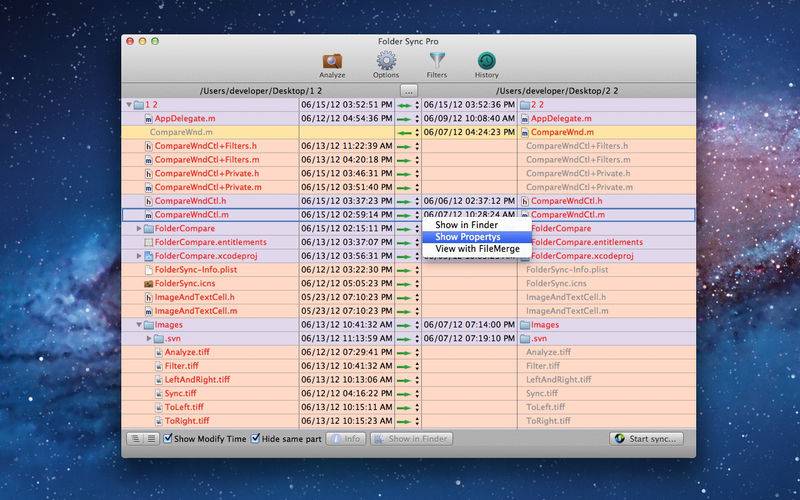Open the History clock icon
This screenshot has height=500, width=800.
[487, 61]
